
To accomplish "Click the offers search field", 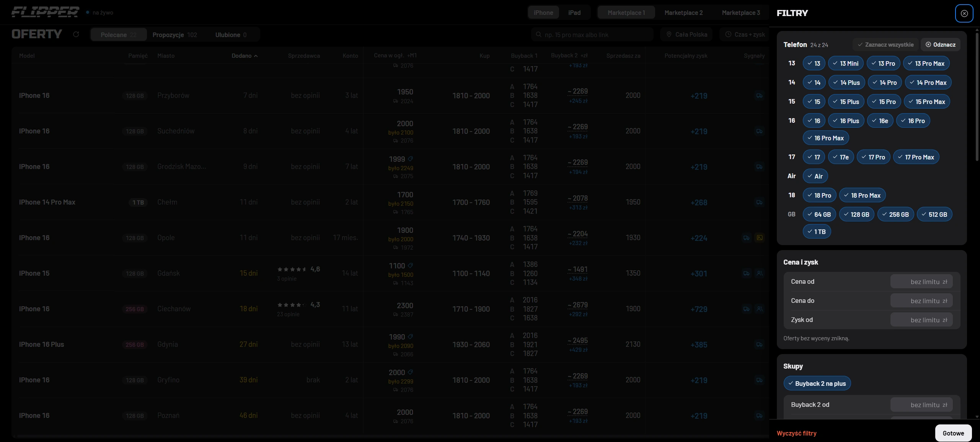I will click(592, 34).
